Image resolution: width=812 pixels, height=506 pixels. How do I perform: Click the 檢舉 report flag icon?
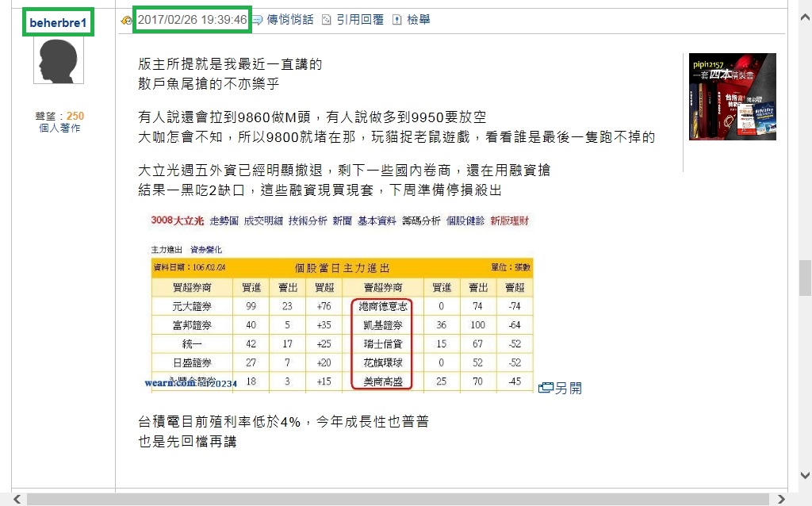(x=396, y=20)
